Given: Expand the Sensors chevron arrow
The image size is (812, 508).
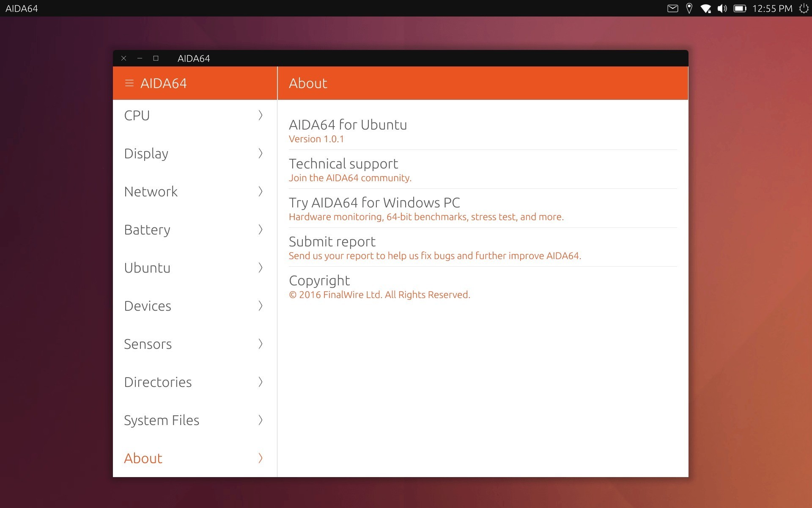Looking at the screenshot, I should pos(261,344).
